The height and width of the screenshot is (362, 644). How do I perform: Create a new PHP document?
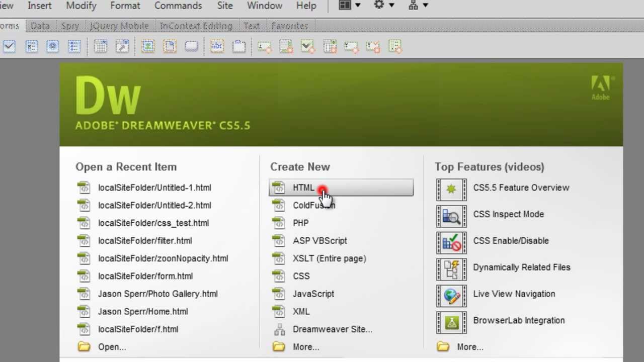point(300,223)
